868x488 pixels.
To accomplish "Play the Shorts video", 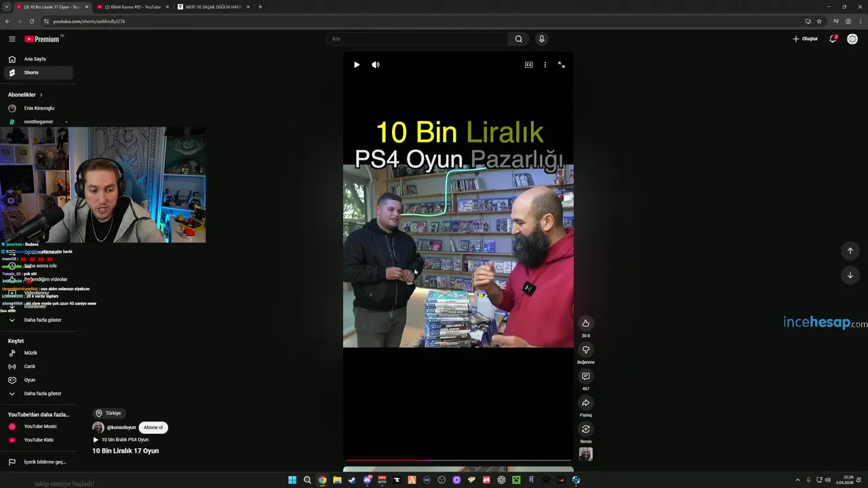I will (x=357, y=65).
